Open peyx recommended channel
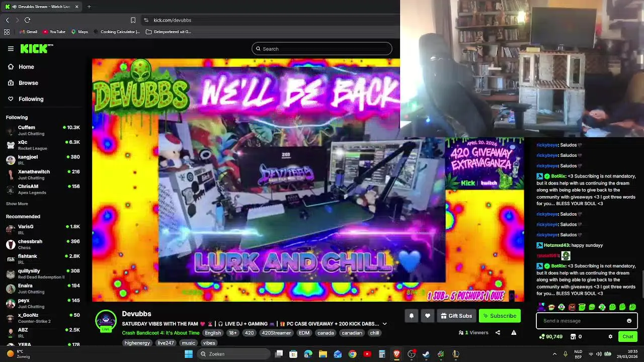The height and width of the screenshot is (362, 644). (x=43, y=303)
